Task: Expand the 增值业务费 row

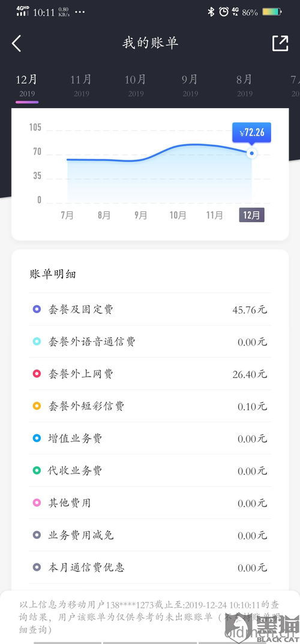Action: pos(150,438)
